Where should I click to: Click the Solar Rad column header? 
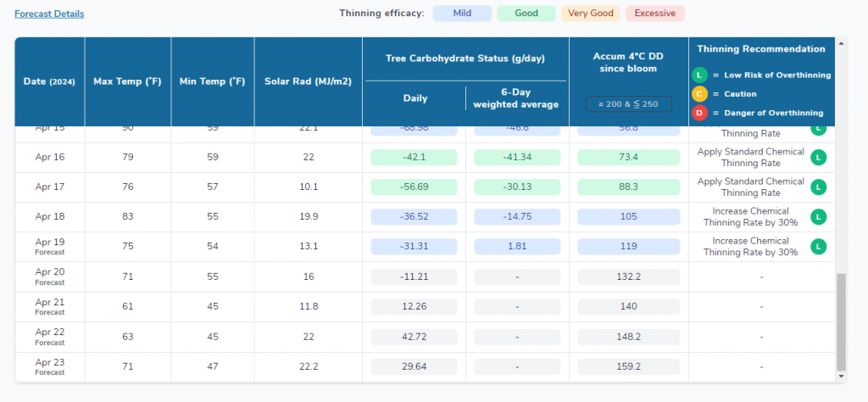(x=309, y=81)
